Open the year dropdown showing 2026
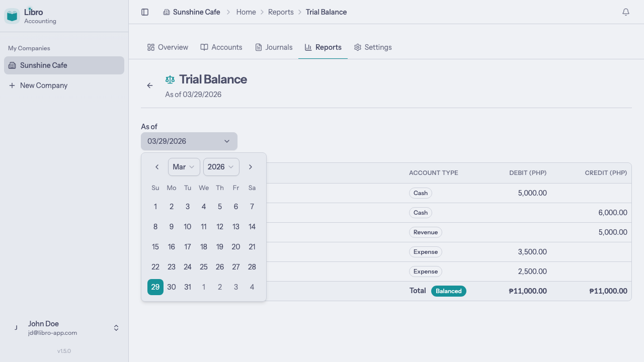Screen dimensions: 644x362 (221, 167)
